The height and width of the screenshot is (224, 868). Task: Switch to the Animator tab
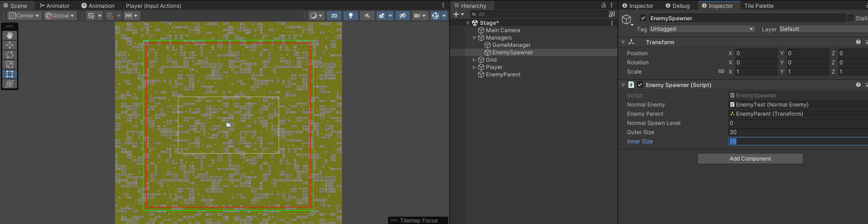tap(54, 6)
